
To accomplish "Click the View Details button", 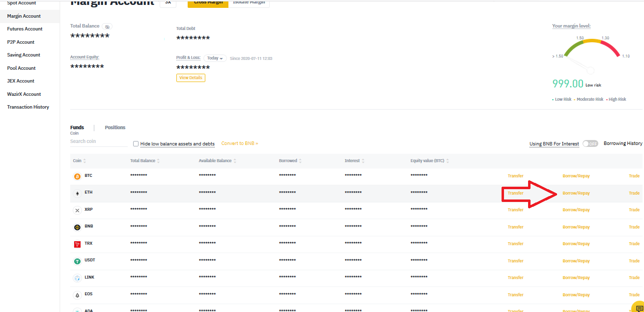I will click(191, 78).
